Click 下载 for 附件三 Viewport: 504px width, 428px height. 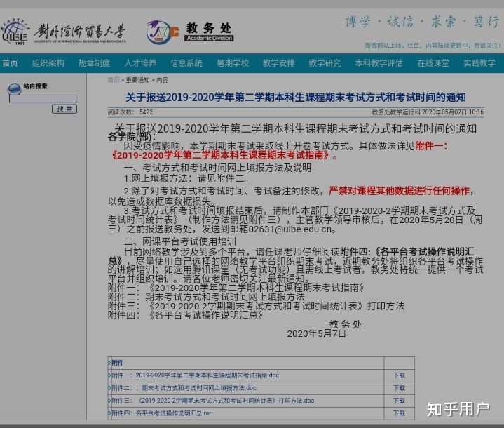point(399,401)
